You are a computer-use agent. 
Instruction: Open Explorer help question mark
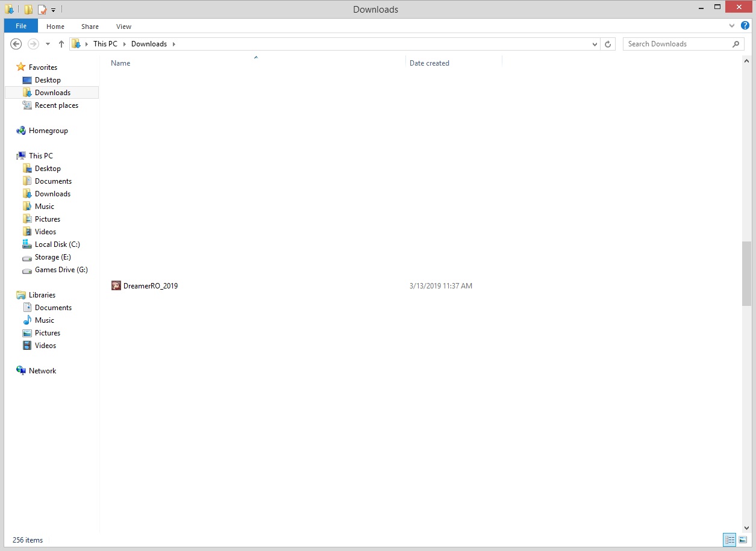tap(745, 26)
